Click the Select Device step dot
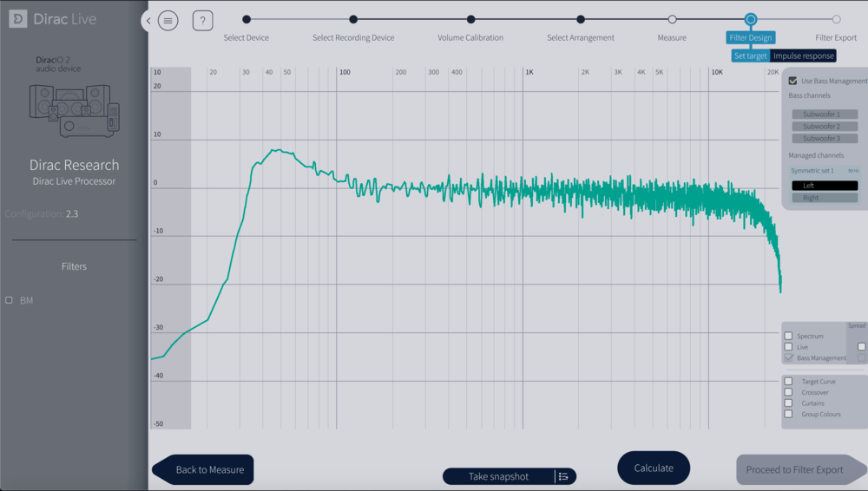The height and width of the screenshot is (491, 868). pos(247,19)
